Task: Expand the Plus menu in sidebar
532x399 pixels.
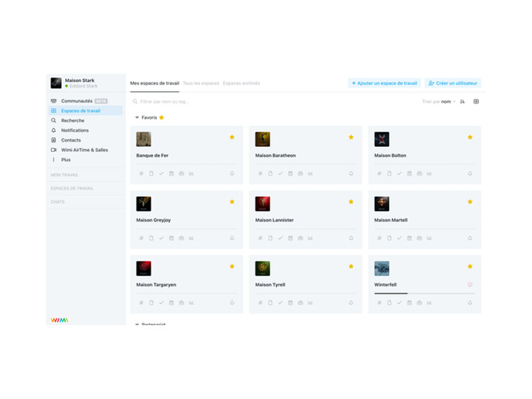Action: pos(86,160)
